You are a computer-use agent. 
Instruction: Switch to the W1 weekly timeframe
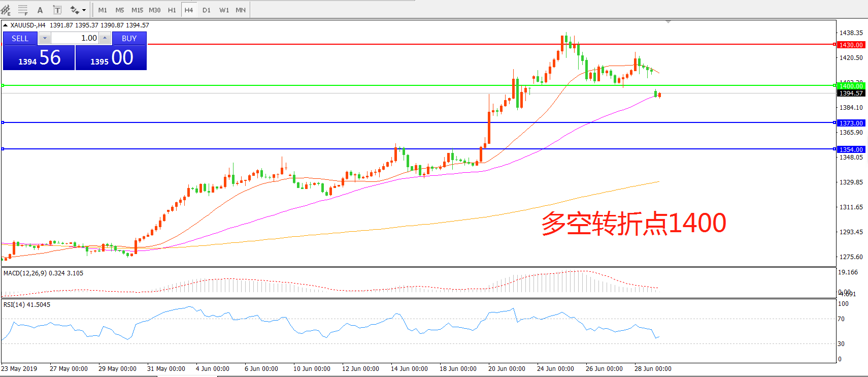point(224,10)
